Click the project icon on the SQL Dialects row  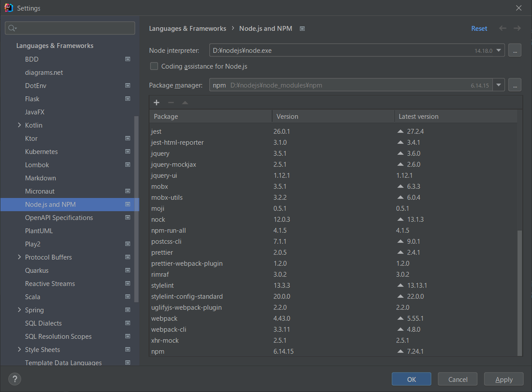(128, 323)
